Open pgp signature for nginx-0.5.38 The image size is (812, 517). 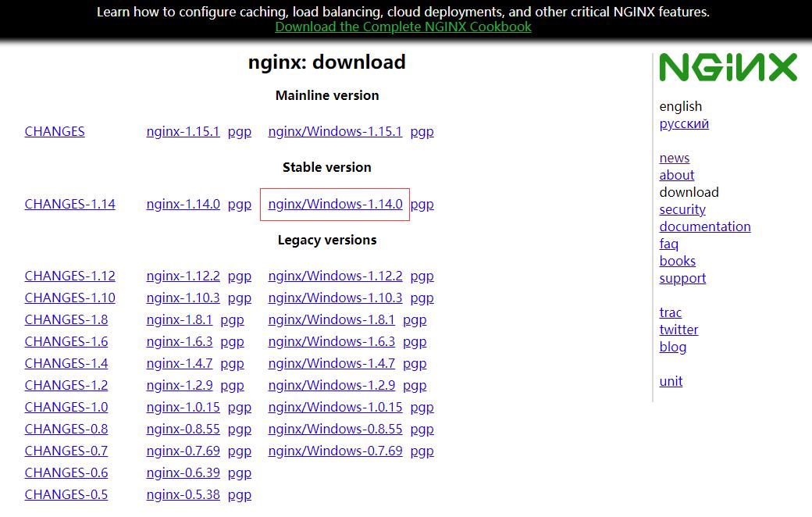pos(239,494)
